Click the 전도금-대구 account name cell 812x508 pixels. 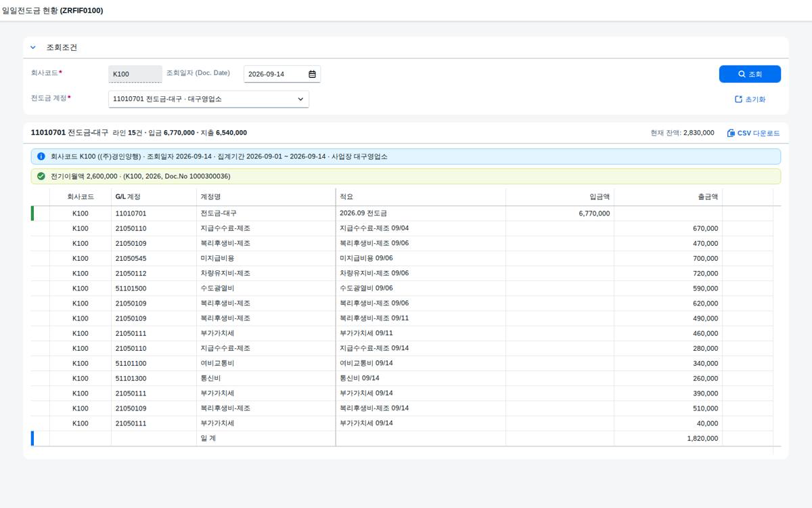[266, 213]
